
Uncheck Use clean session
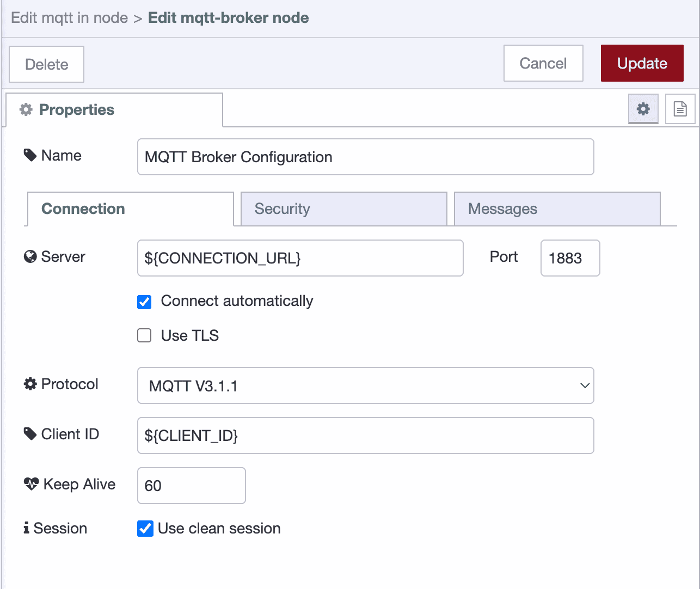tap(145, 528)
